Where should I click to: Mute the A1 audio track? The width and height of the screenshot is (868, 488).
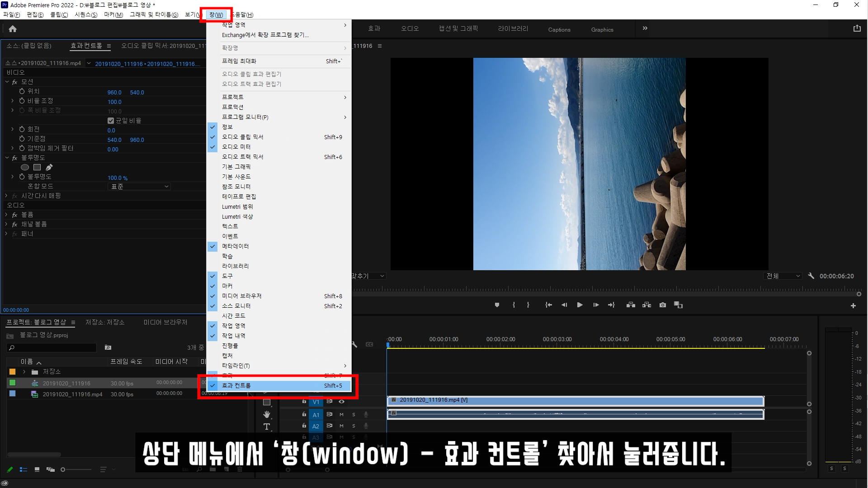click(x=342, y=414)
